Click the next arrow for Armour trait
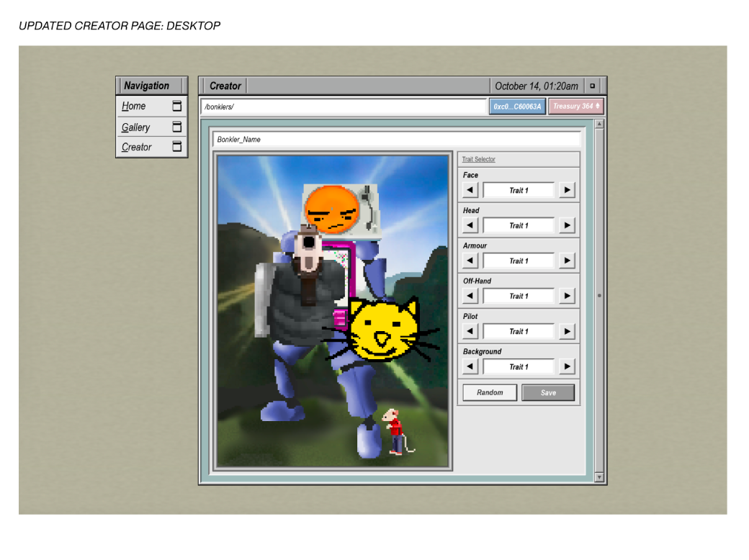The height and width of the screenshot is (560, 749). [x=567, y=261]
